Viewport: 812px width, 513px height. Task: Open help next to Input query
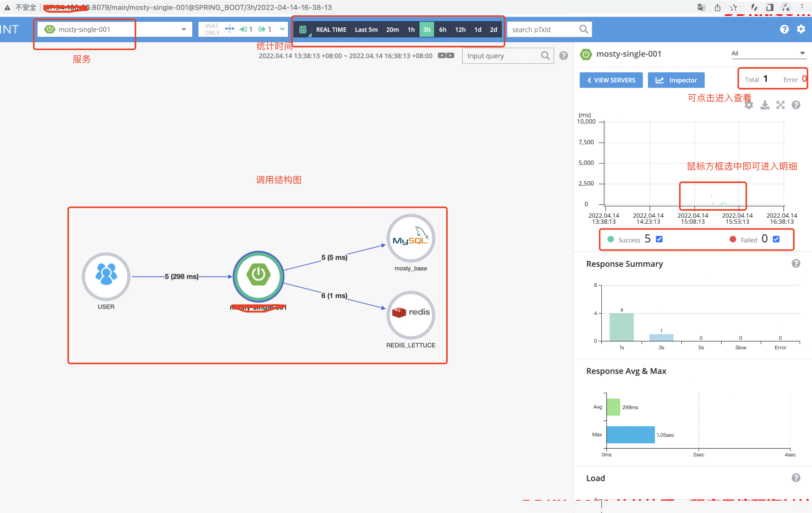pos(563,56)
